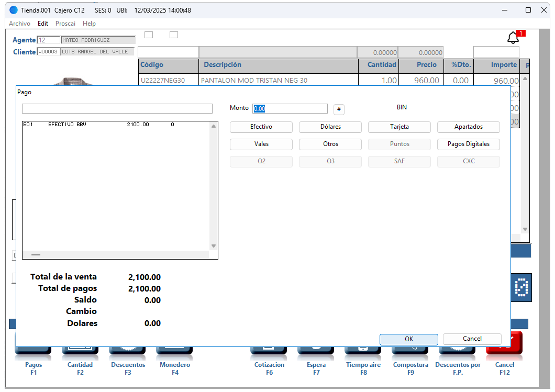
Task: Click the notification bell icon
Action: point(513,38)
